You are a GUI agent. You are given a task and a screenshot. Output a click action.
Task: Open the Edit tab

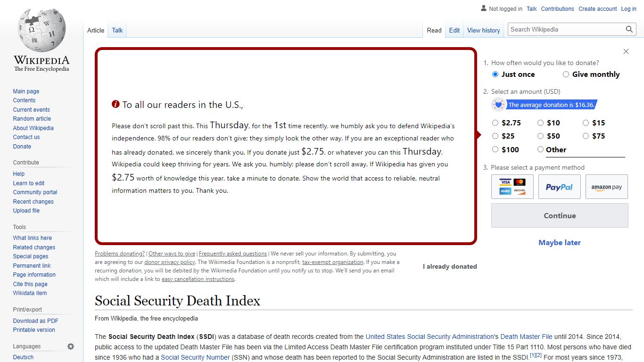pyautogui.click(x=454, y=30)
